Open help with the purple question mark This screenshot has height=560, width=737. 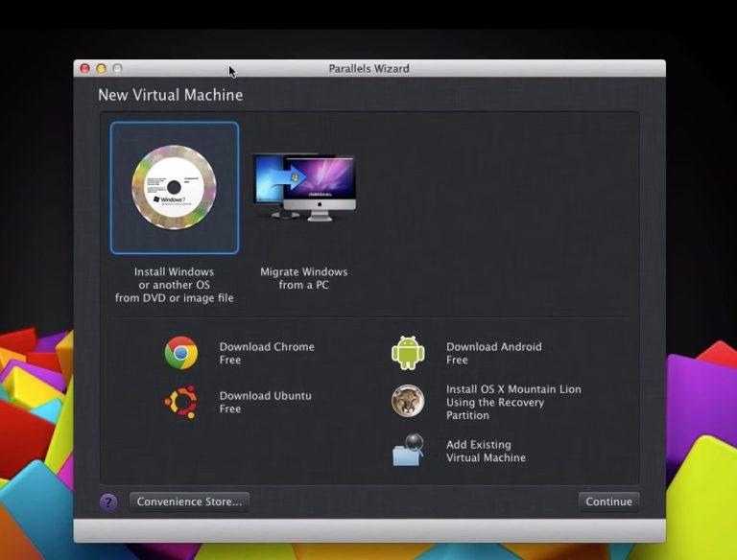[108, 502]
